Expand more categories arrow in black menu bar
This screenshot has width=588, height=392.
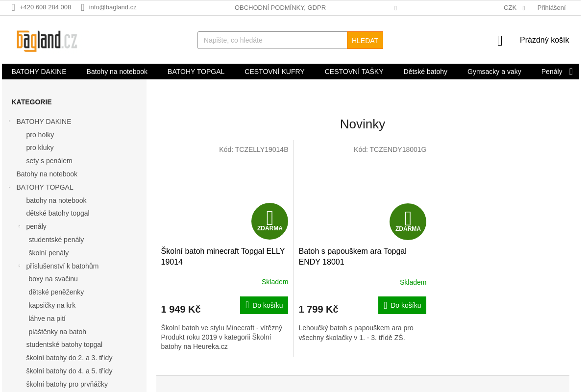click(x=571, y=72)
